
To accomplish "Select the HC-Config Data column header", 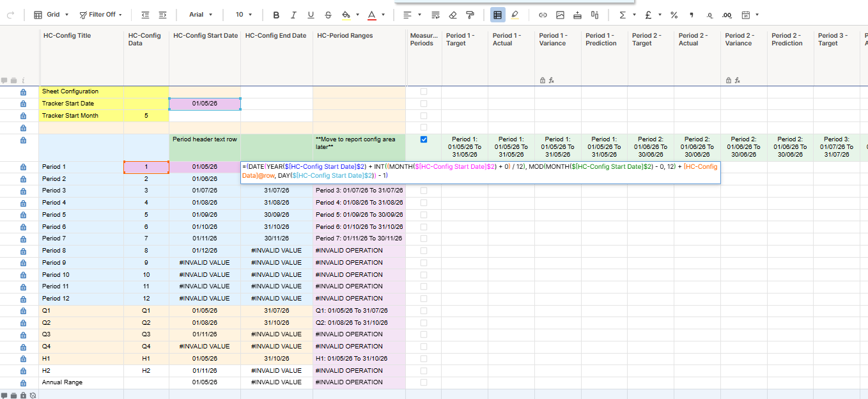I will (x=146, y=56).
